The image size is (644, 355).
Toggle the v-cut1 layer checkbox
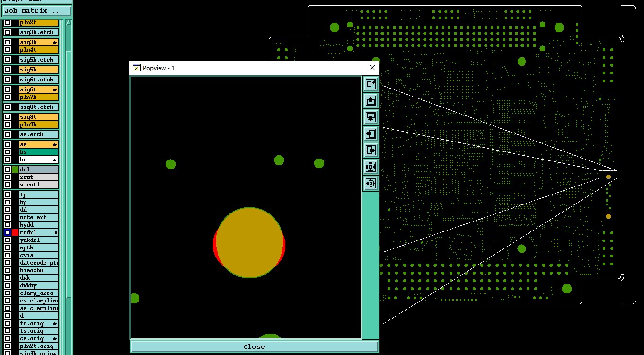(x=8, y=184)
